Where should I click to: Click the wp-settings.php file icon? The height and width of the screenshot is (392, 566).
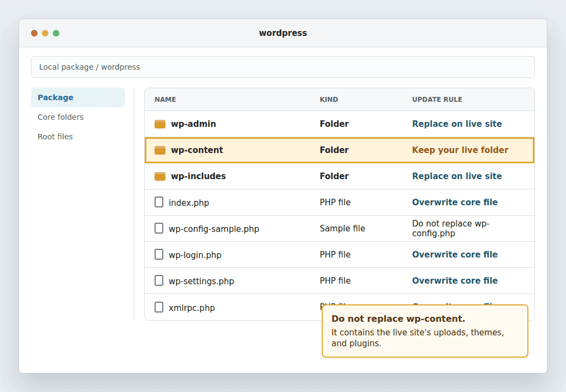pos(159,280)
